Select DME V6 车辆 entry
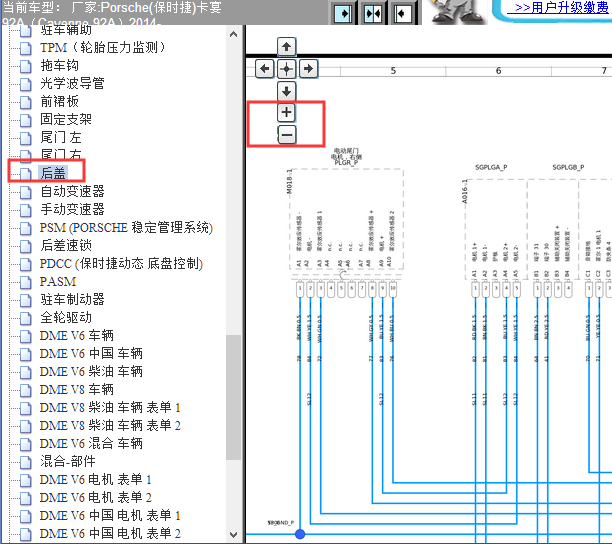Screen dimensions: 612x544 [76, 335]
